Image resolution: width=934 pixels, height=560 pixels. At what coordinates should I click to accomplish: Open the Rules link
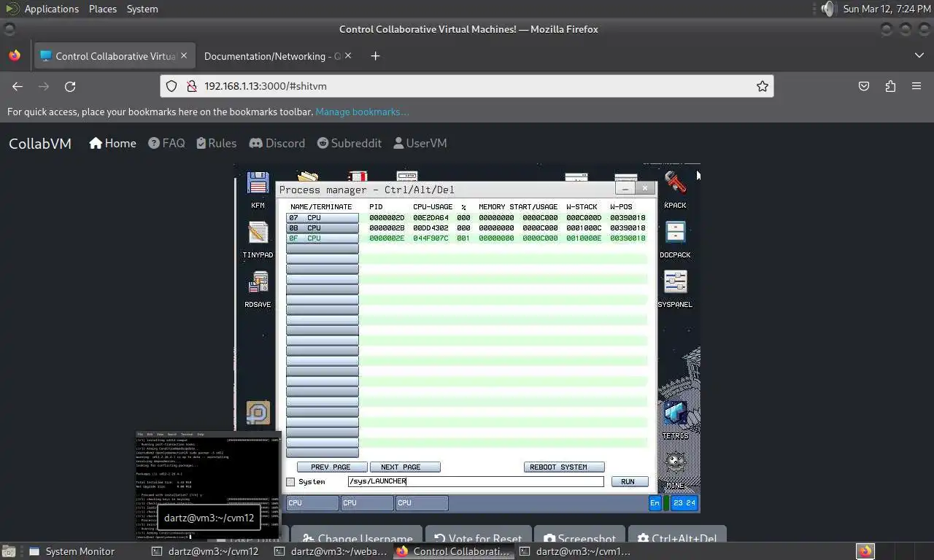217,143
